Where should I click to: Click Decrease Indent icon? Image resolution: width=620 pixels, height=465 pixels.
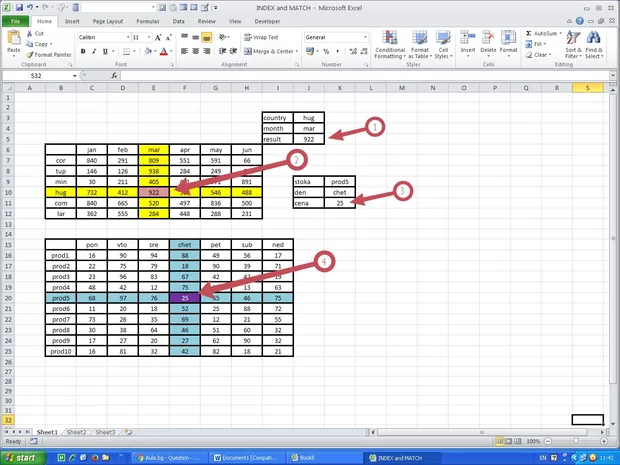pyautogui.click(x=223, y=51)
